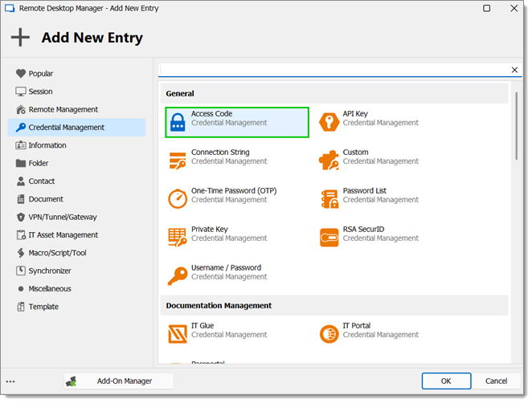Screen dimensions: 532x403
Task: Click the General section header
Action: (x=334, y=94)
